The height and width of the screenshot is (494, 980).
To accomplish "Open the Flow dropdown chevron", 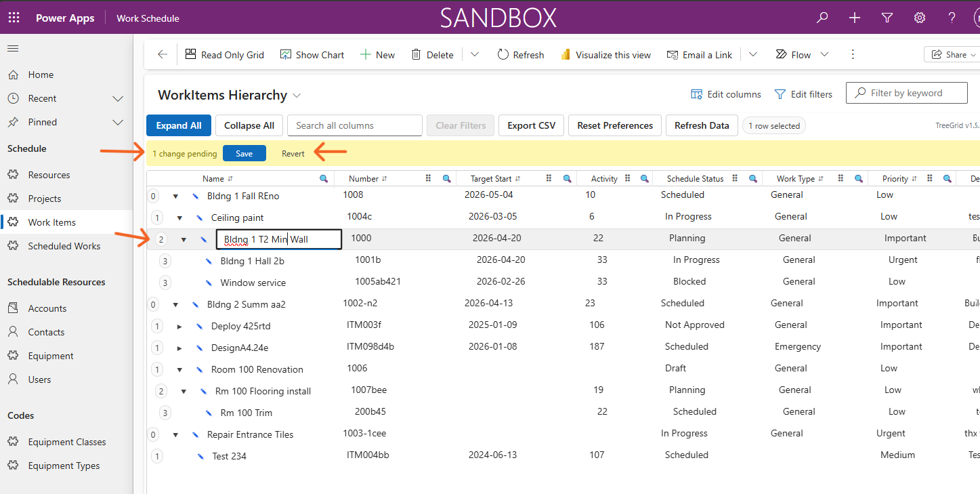I will (824, 55).
